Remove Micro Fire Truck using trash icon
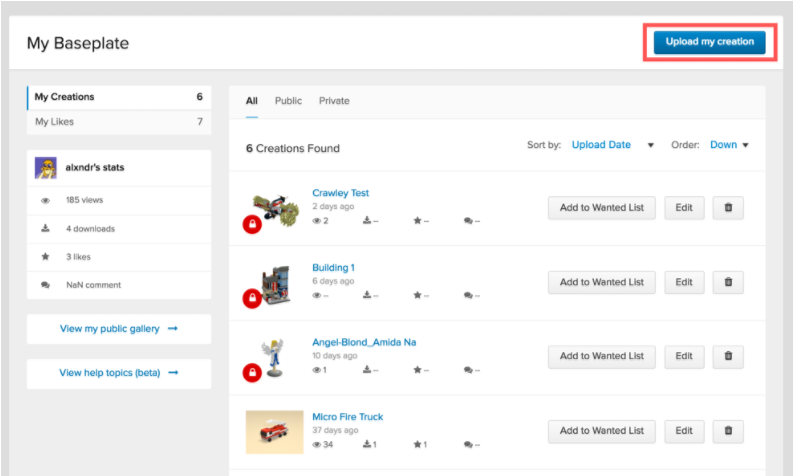This screenshot has width=794, height=476. coord(728,431)
